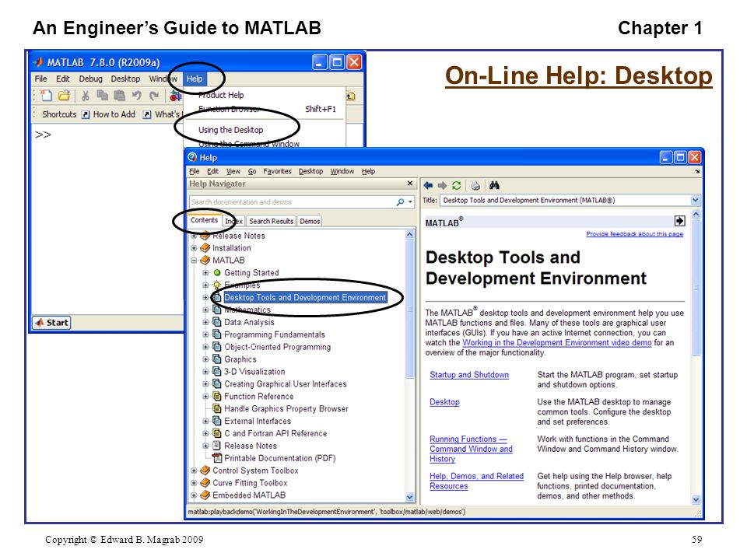The width and height of the screenshot is (747, 560).
Task: Open the Help menu in MATLAB window
Action: (195, 79)
